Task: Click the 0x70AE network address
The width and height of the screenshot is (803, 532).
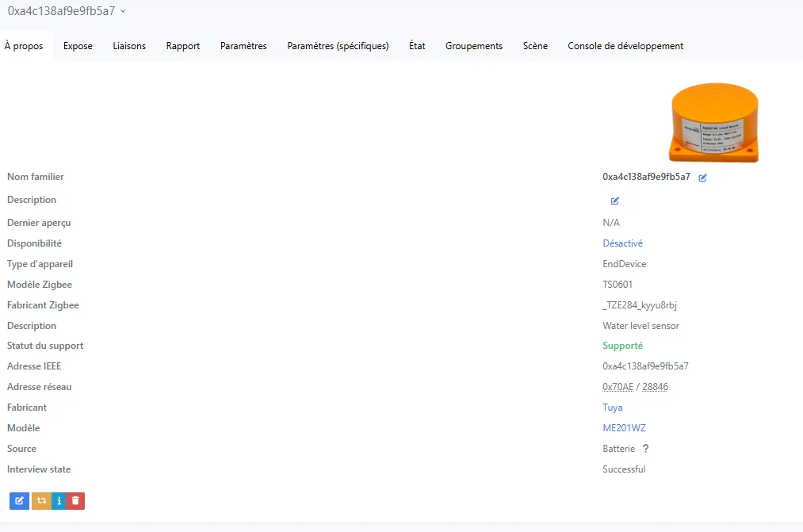Action: click(618, 387)
